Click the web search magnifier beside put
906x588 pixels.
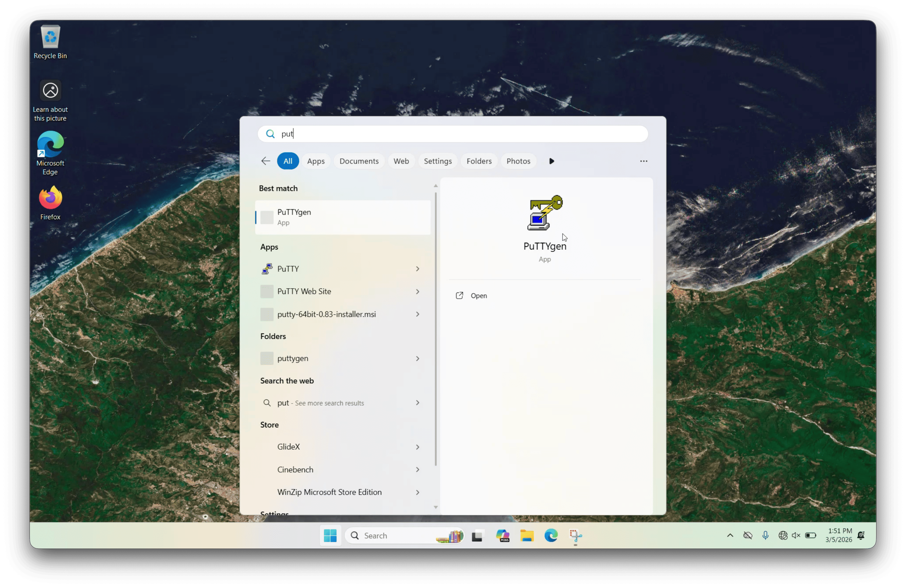267,403
